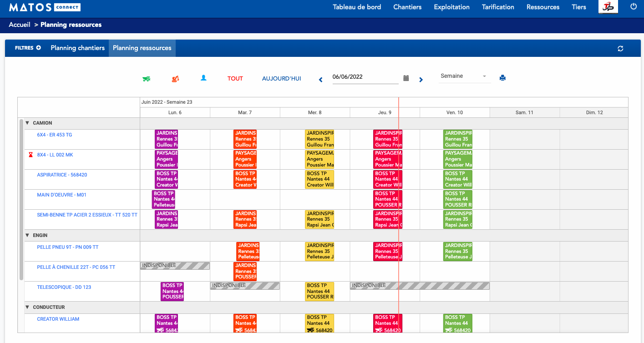Click the Juin 2022 - Semaine 23 label
Screen dimensions: 644x343
pos(167,102)
